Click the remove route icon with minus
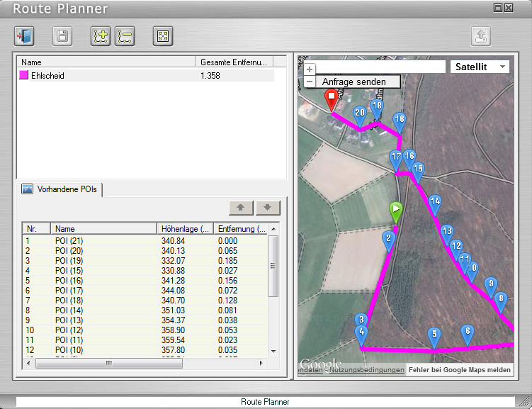532x409 pixels. [125, 36]
